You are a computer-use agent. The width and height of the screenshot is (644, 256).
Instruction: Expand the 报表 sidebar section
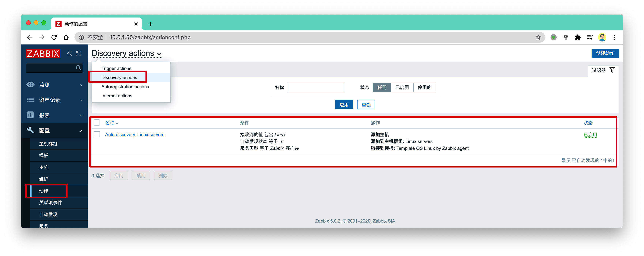click(55, 115)
